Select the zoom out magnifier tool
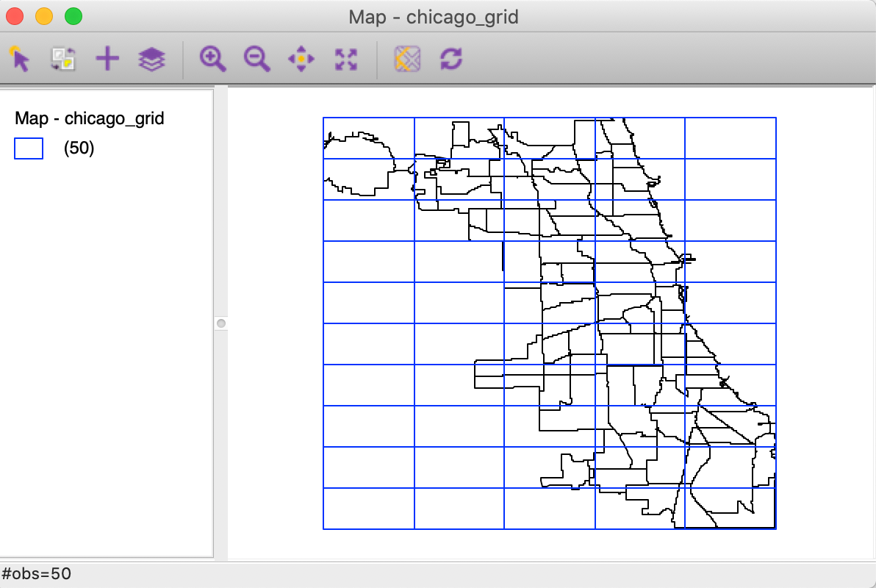Screen dimensions: 876x588 pos(256,57)
